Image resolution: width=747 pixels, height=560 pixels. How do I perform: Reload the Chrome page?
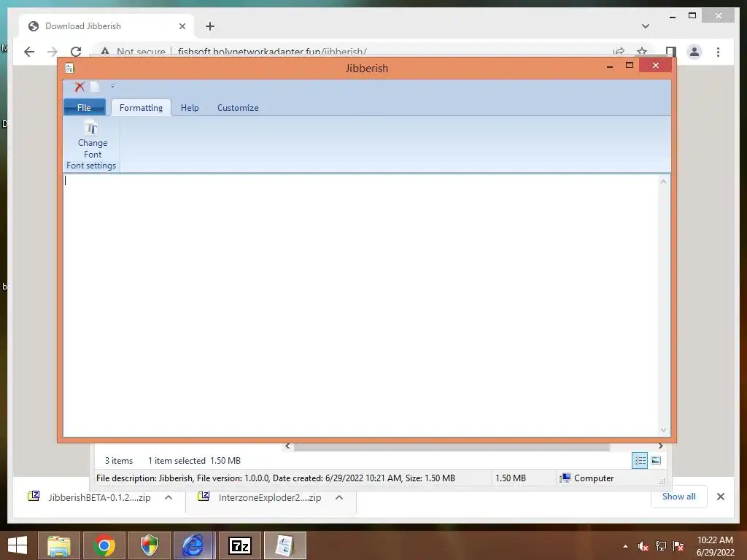click(x=76, y=52)
